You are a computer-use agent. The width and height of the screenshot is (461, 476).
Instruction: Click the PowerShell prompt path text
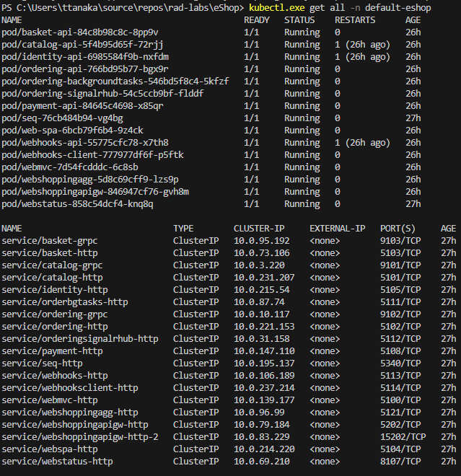pyautogui.click(x=123, y=8)
